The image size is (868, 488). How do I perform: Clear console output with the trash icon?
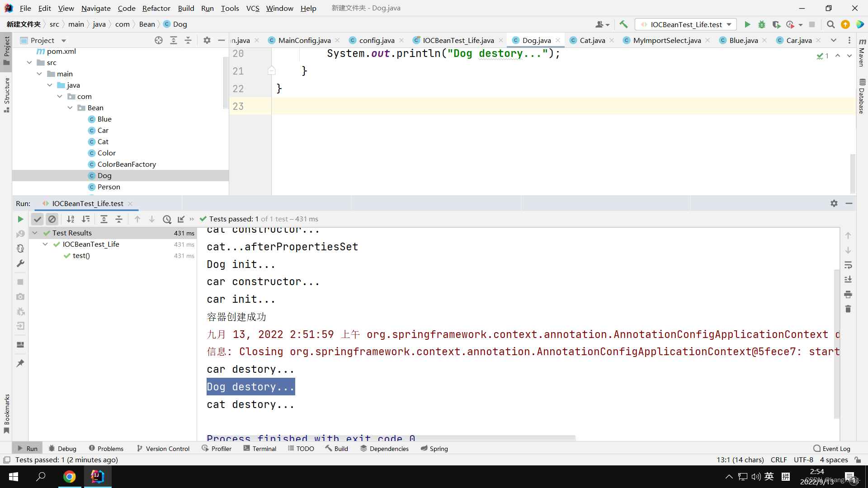coord(848,309)
